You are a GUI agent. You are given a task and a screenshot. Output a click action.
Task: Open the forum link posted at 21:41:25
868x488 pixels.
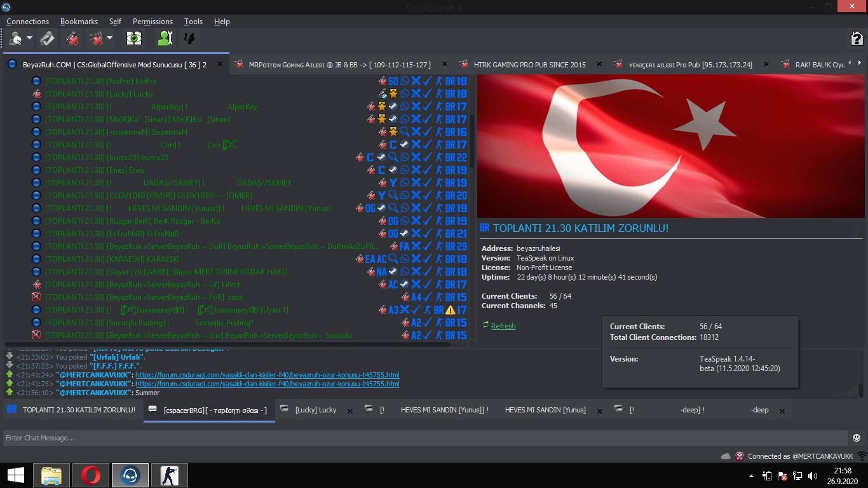pyautogui.click(x=268, y=384)
